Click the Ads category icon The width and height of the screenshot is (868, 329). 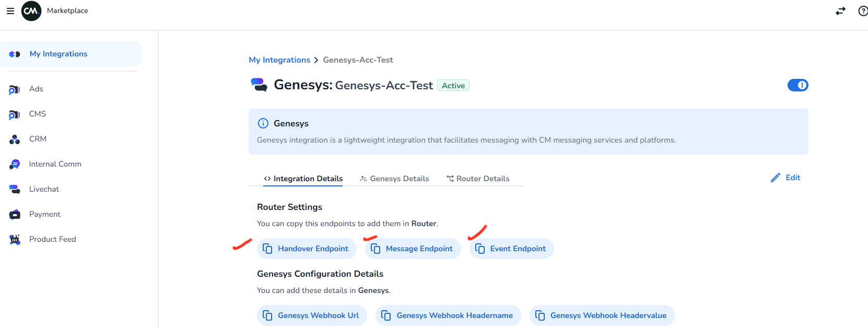15,90
